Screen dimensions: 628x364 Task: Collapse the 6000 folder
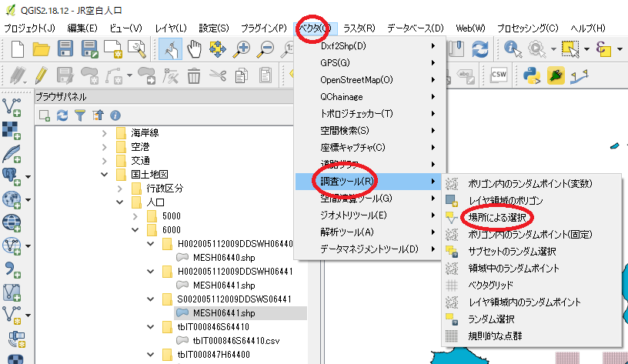[135, 230]
